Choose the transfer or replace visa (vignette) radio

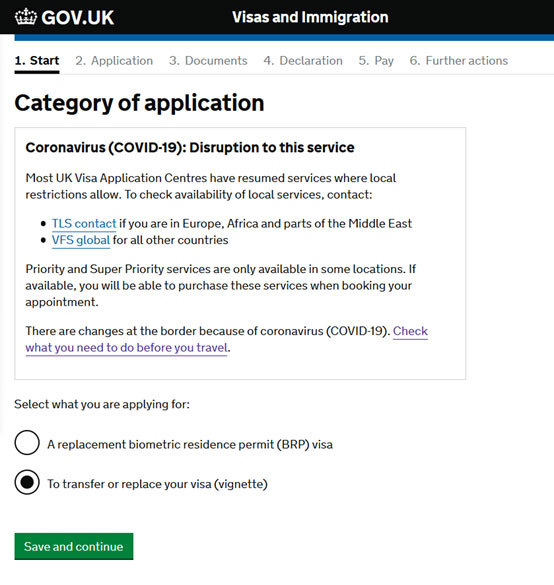(27, 482)
